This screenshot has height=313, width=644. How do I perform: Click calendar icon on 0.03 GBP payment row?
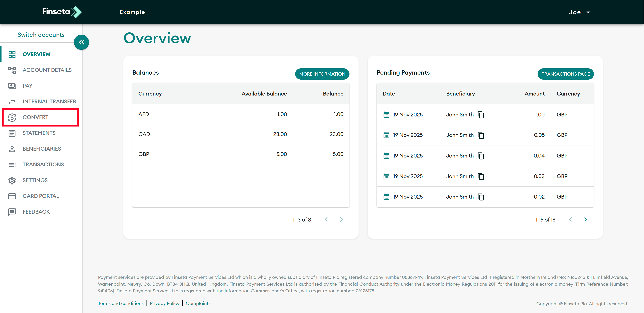point(386,176)
